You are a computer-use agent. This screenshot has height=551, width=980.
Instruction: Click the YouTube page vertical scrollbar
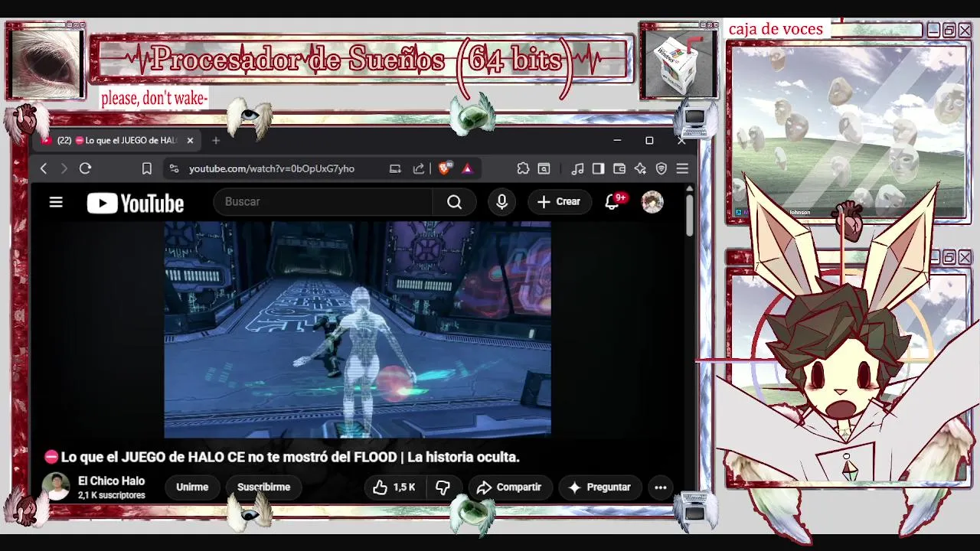click(690, 217)
